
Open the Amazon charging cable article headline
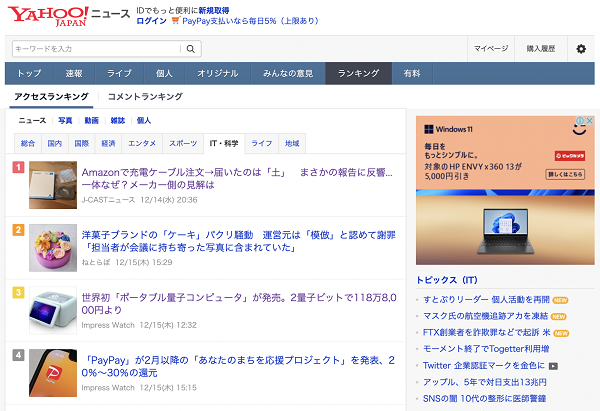(x=237, y=179)
